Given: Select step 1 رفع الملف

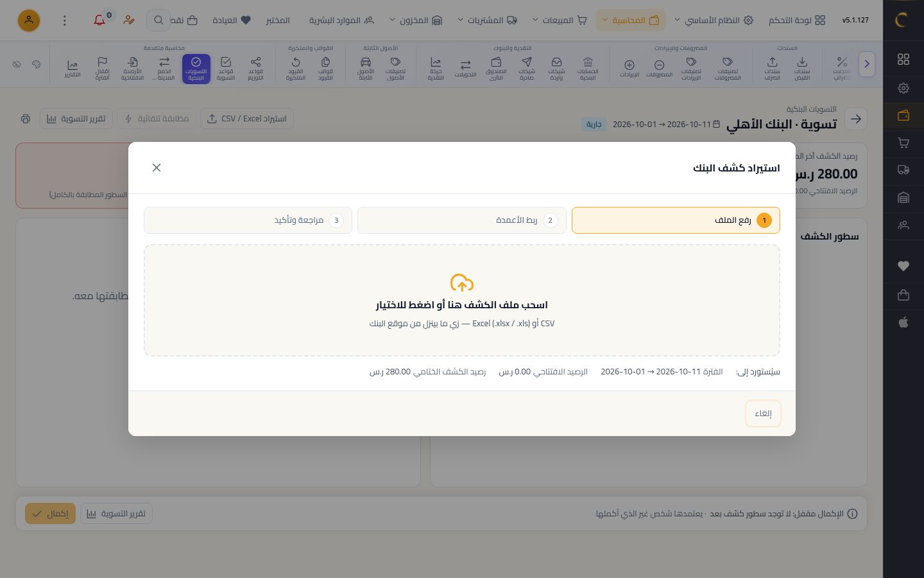Looking at the screenshot, I should (676, 220).
